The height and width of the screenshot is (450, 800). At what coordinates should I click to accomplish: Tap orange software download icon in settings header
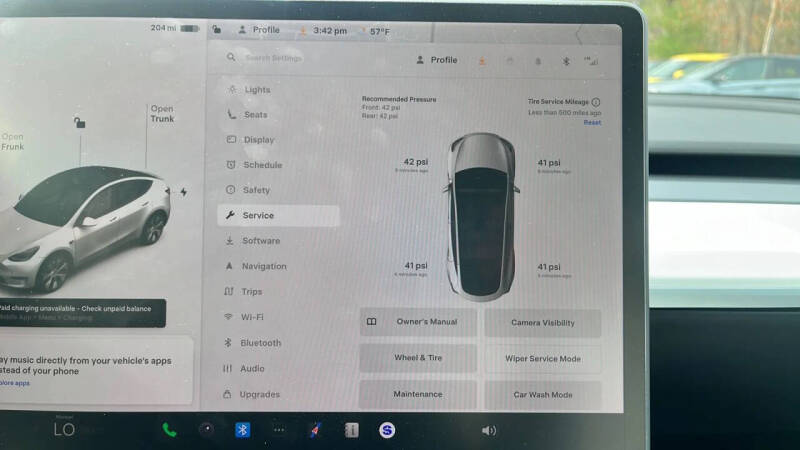click(482, 61)
